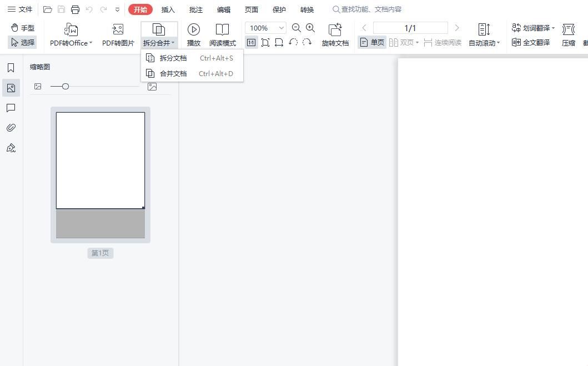This screenshot has height=366, width=588.
Task: Open the thumbnail sidebar panel
Action: (x=11, y=88)
